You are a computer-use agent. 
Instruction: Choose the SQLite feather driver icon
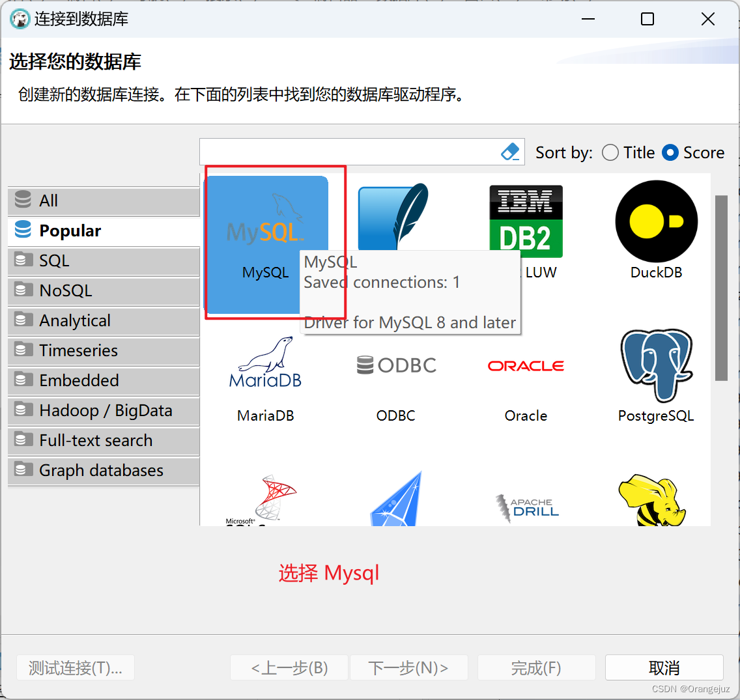coord(393,216)
